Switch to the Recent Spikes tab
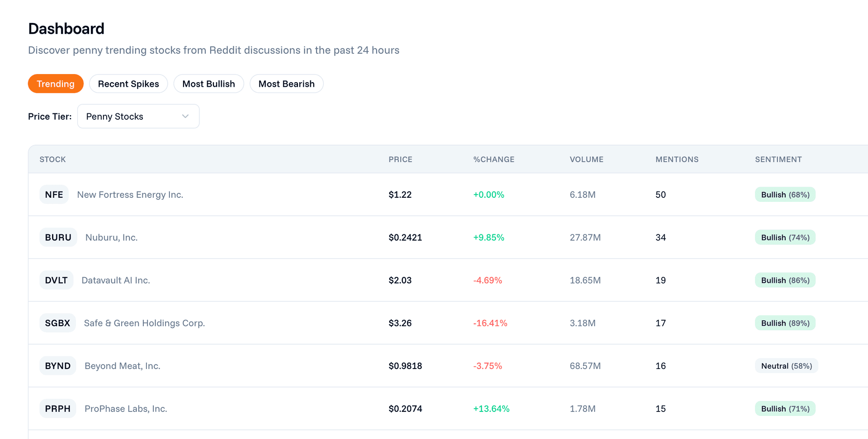 128,84
